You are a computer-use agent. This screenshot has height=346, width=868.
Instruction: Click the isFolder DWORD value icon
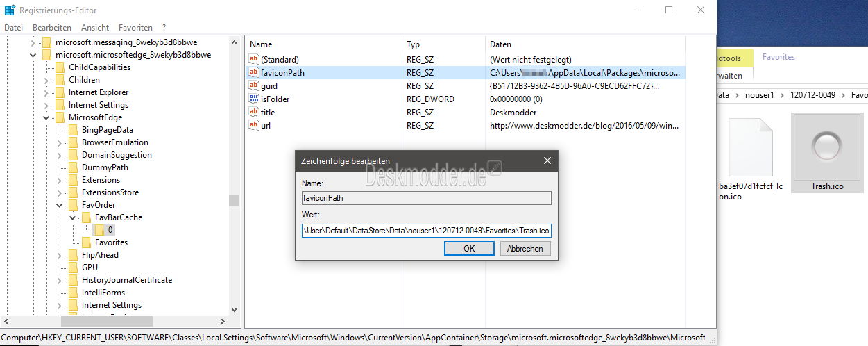[x=254, y=99]
